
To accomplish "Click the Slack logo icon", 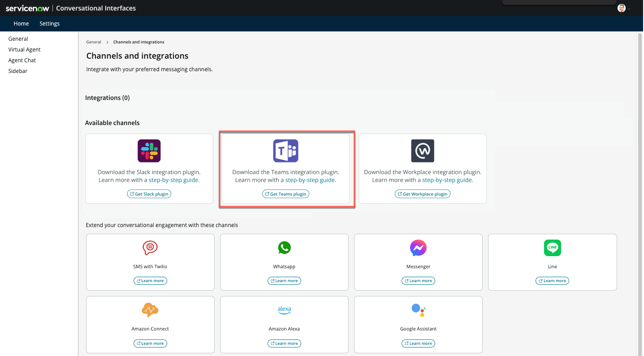I will 149,151.
